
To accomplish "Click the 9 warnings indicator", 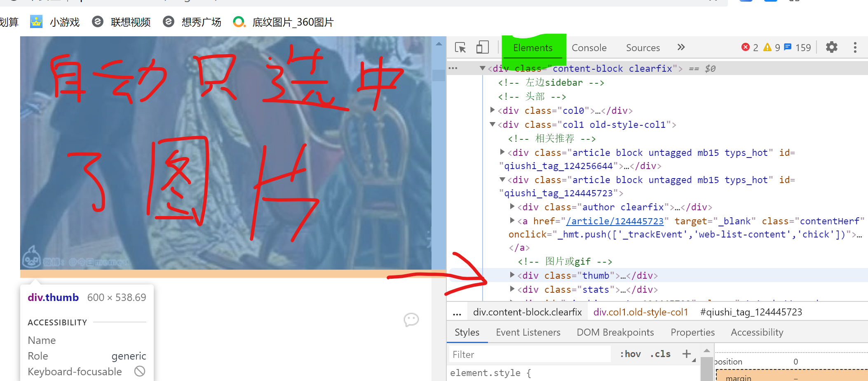I will (x=772, y=47).
